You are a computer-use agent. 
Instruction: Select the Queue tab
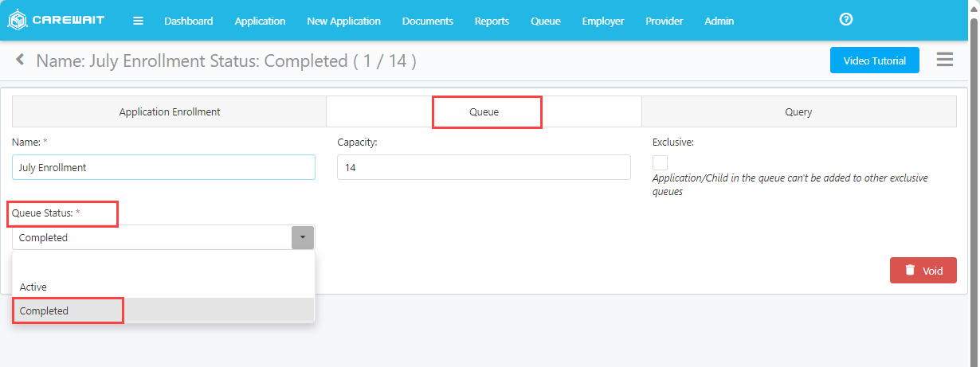[x=484, y=112]
